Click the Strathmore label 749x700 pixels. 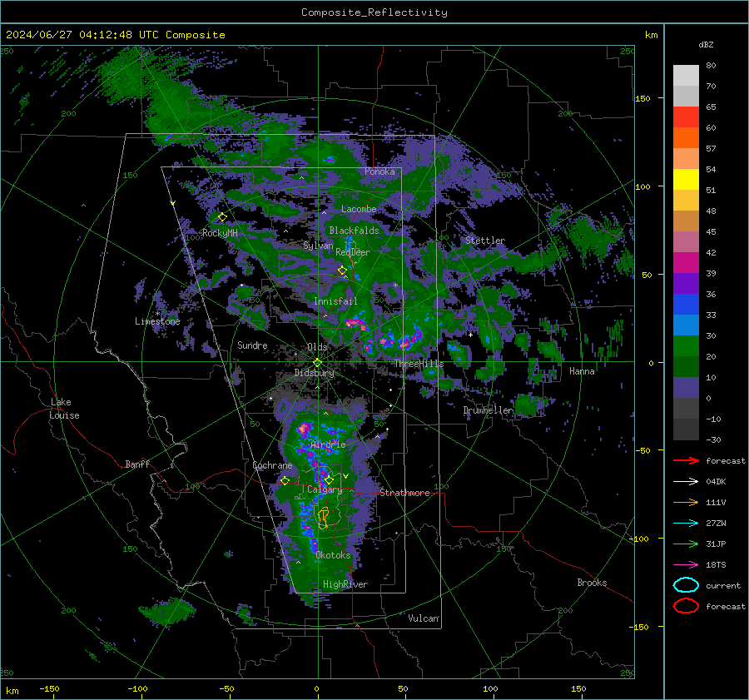tap(404, 493)
